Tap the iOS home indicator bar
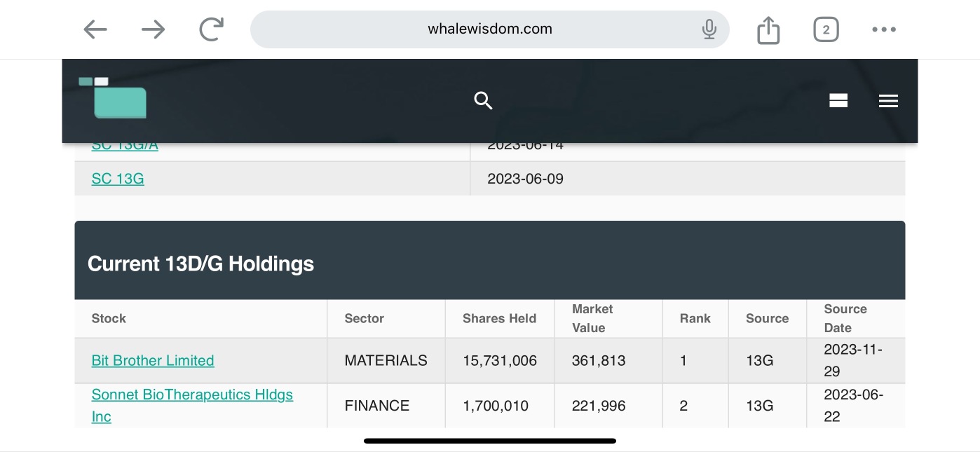This screenshot has width=980, height=452. coord(490,441)
